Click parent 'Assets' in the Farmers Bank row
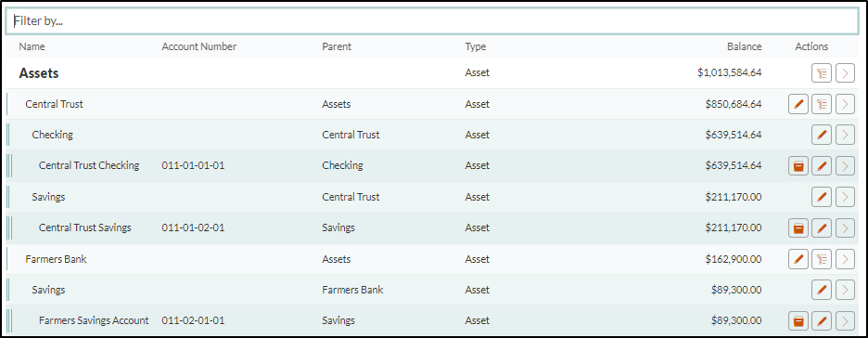The image size is (868, 338). click(x=337, y=259)
